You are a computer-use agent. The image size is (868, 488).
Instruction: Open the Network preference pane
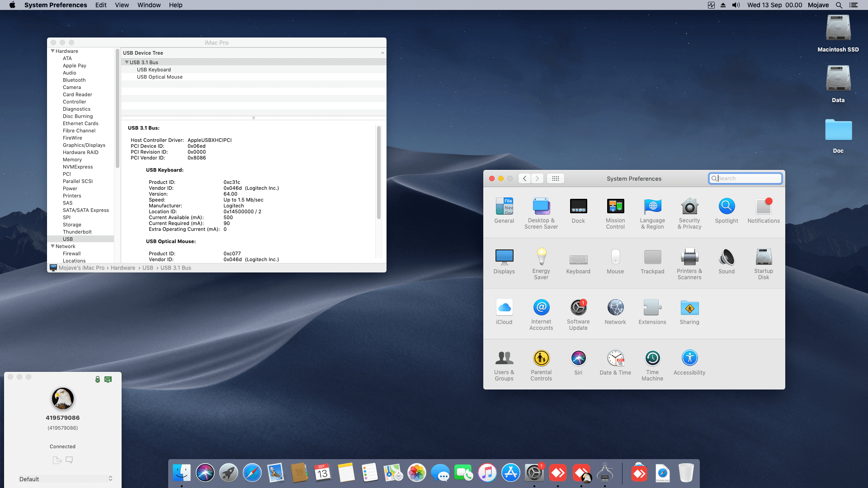click(615, 312)
